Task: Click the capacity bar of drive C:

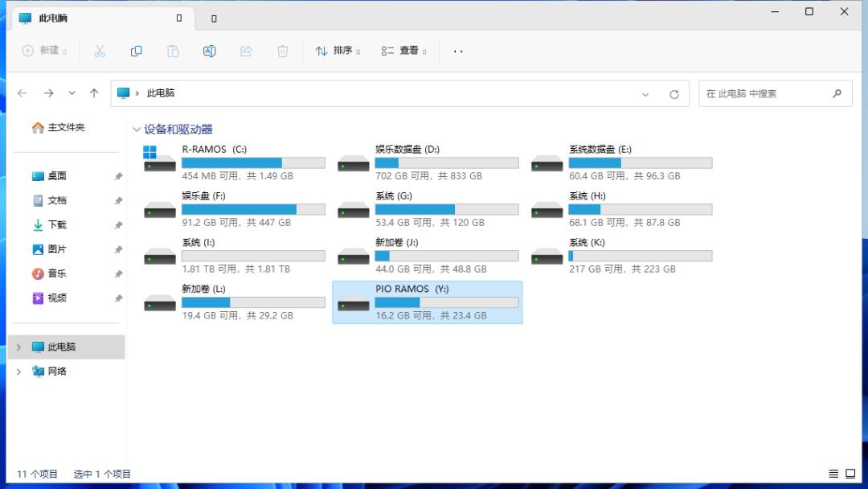Action: [x=253, y=162]
